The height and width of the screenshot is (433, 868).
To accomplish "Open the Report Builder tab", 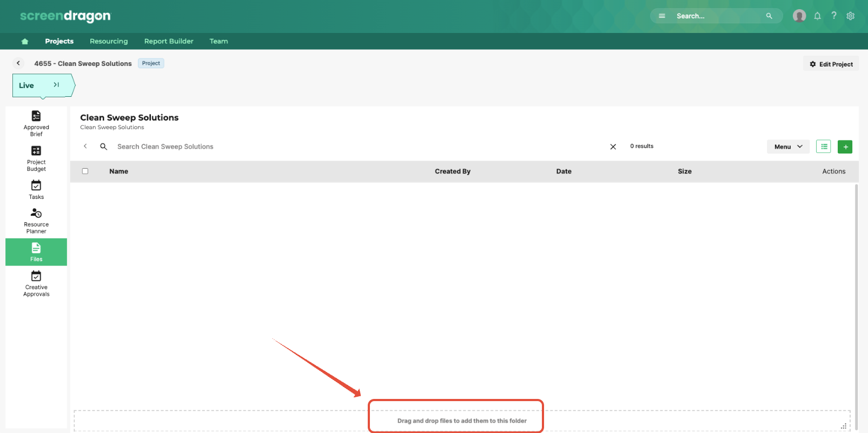I will click(x=169, y=41).
